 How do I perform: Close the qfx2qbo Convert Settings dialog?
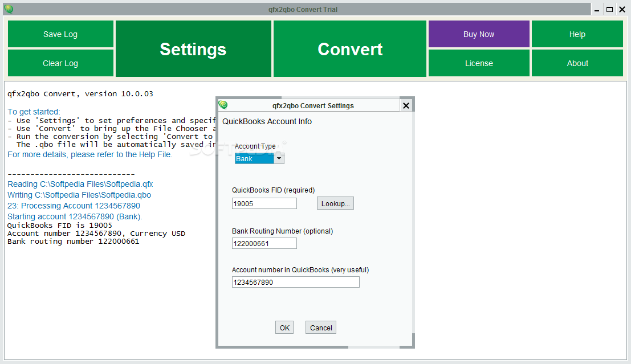406,105
